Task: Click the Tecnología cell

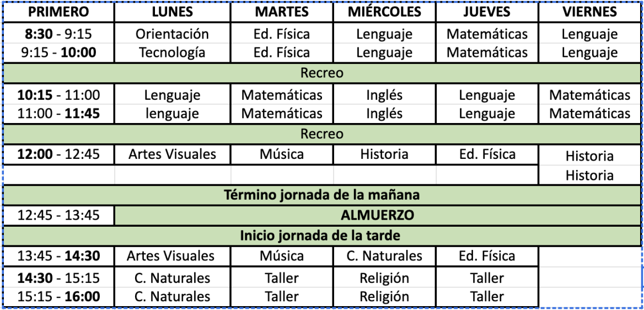Action: (172, 53)
